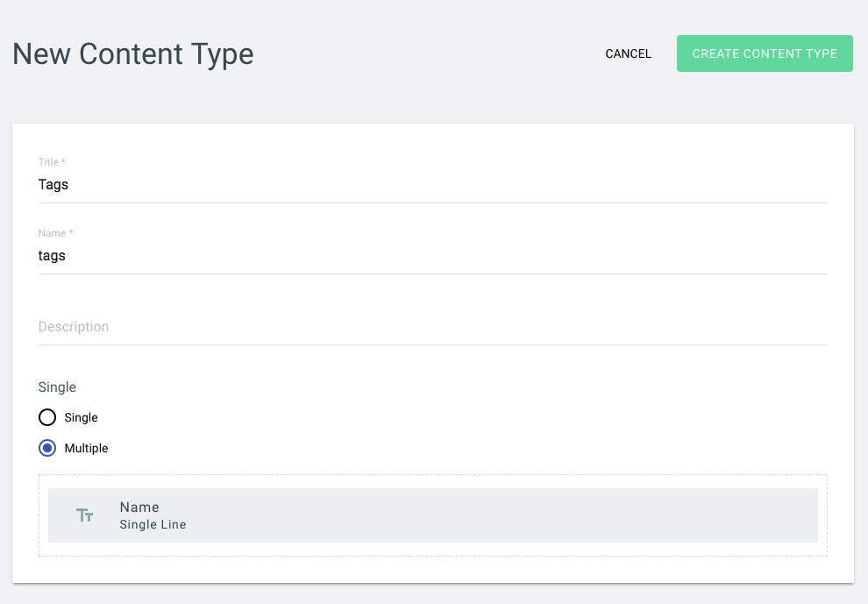The image size is (868, 604).
Task: Click the dashed border of the fields area
Action: tap(433, 475)
